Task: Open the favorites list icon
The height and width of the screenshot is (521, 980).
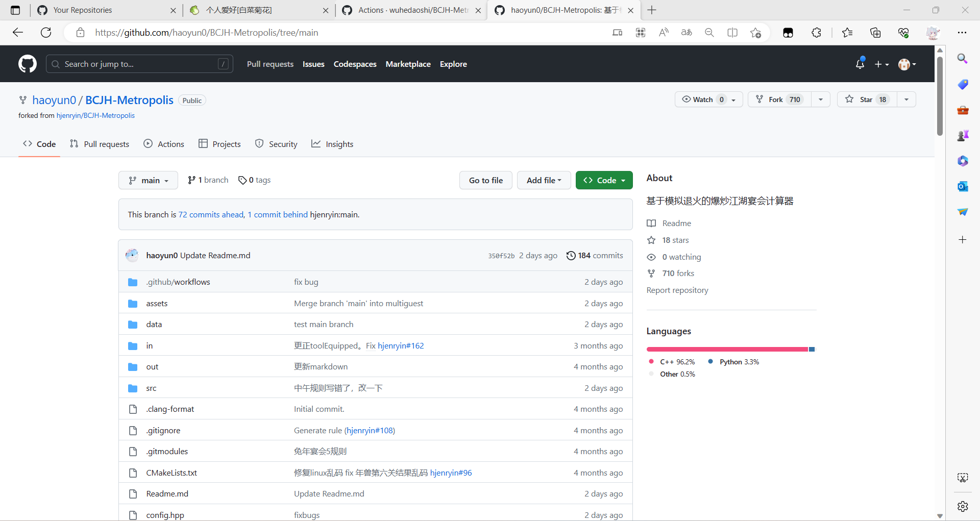Action: (847, 33)
